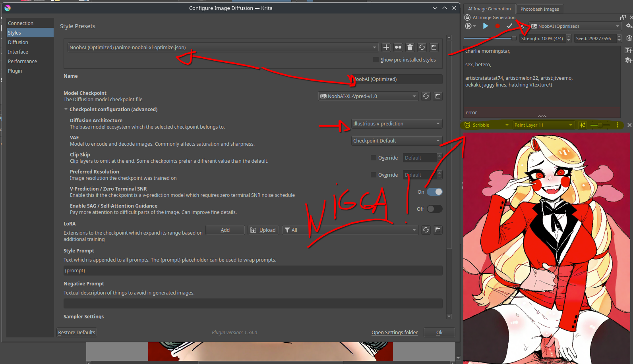Duplicate the current style preset
Image resolution: width=633 pixels, height=364 pixels.
tap(398, 47)
